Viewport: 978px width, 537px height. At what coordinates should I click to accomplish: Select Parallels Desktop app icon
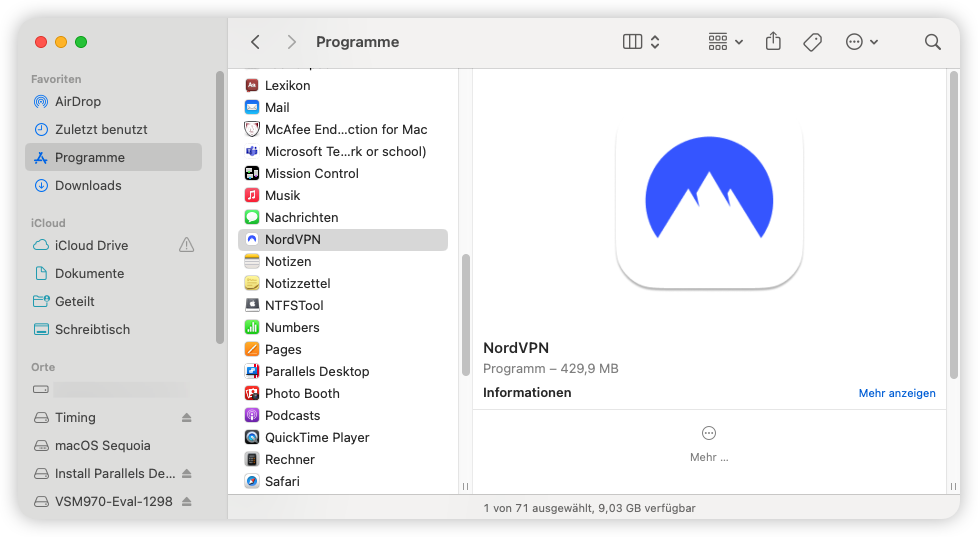[x=252, y=371]
